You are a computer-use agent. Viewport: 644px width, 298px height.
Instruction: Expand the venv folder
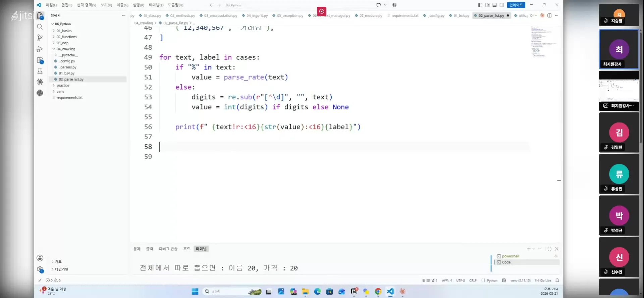[60, 91]
